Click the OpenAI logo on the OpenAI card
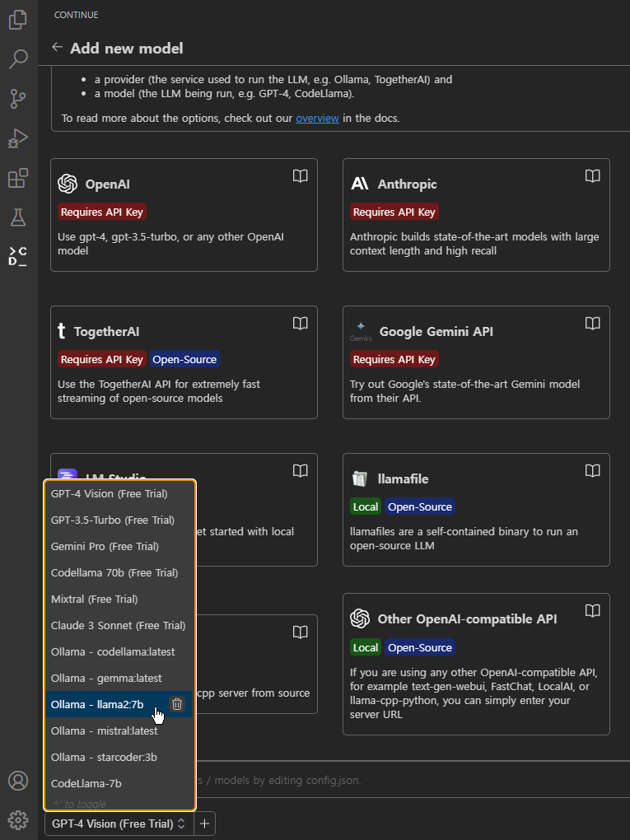The width and height of the screenshot is (630, 840). click(x=68, y=184)
